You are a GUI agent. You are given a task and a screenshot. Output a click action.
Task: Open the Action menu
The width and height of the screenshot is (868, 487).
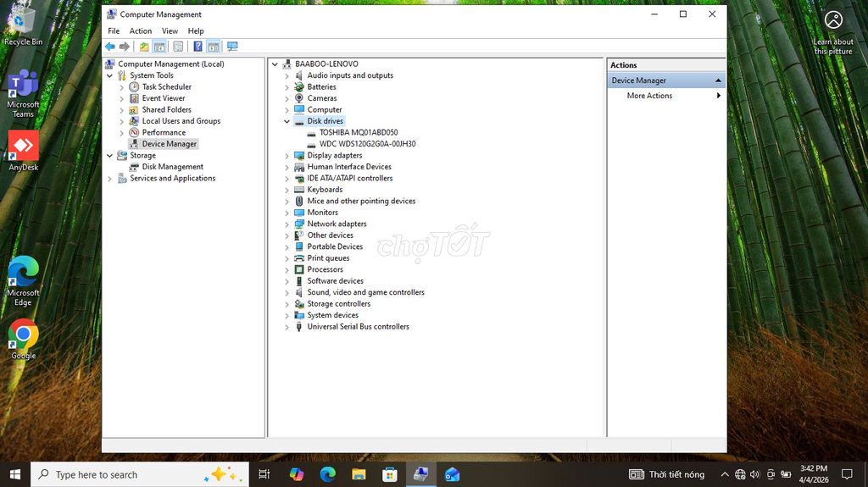click(141, 31)
